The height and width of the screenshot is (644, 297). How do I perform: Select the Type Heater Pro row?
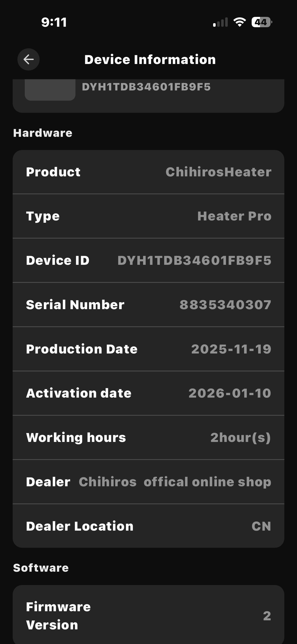coord(148,216)
